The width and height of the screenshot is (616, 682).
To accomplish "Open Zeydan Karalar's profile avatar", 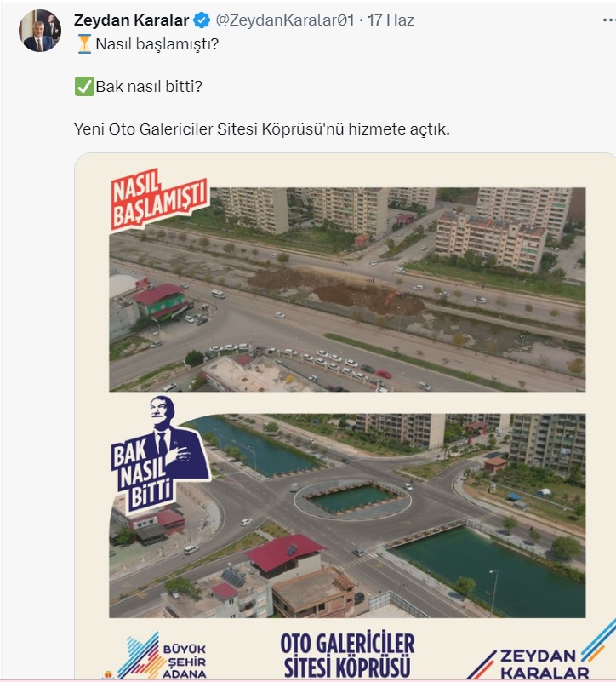I will click(x=39, y=31).
